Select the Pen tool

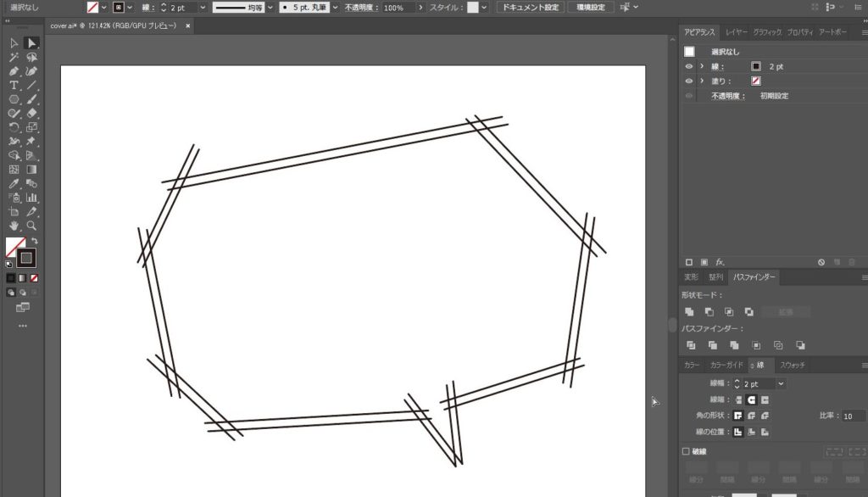click(14, 71)
